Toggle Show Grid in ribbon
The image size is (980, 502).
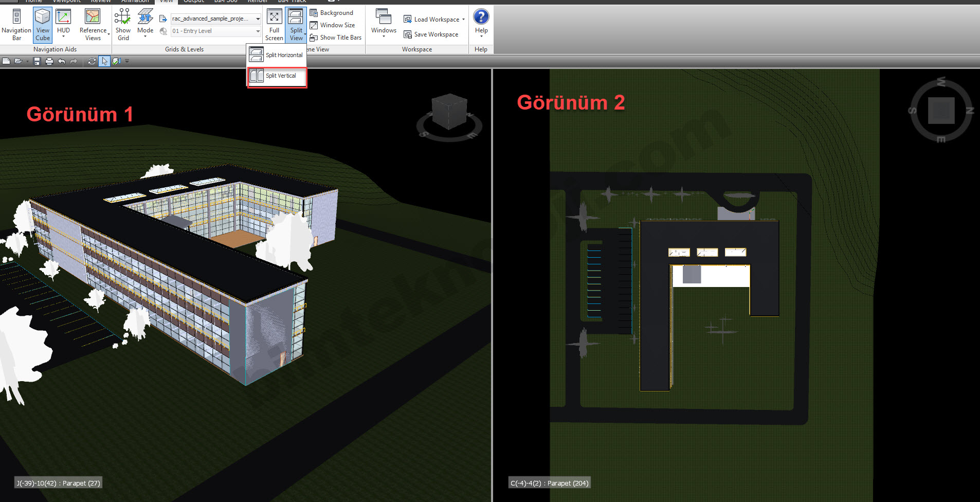(x=123, y=24)
